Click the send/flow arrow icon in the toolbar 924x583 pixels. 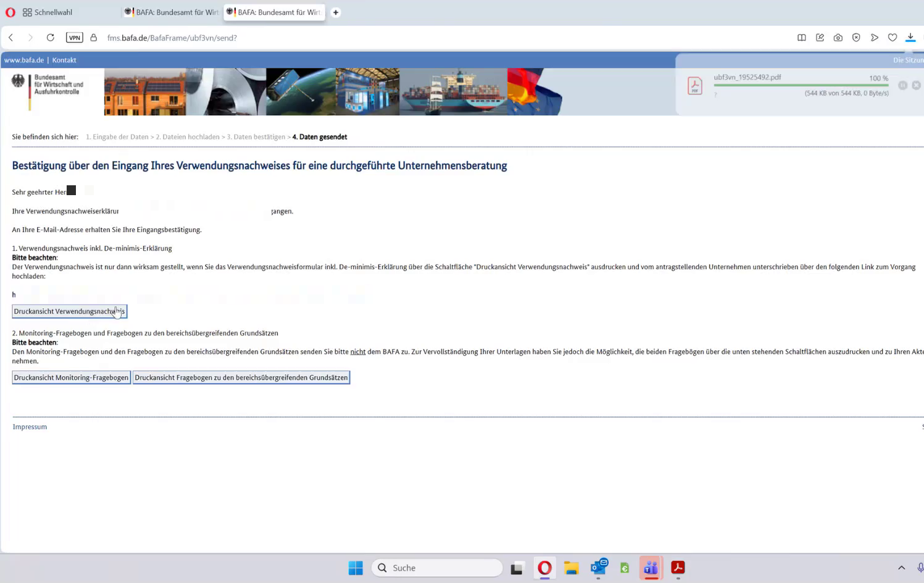point(875,38)
